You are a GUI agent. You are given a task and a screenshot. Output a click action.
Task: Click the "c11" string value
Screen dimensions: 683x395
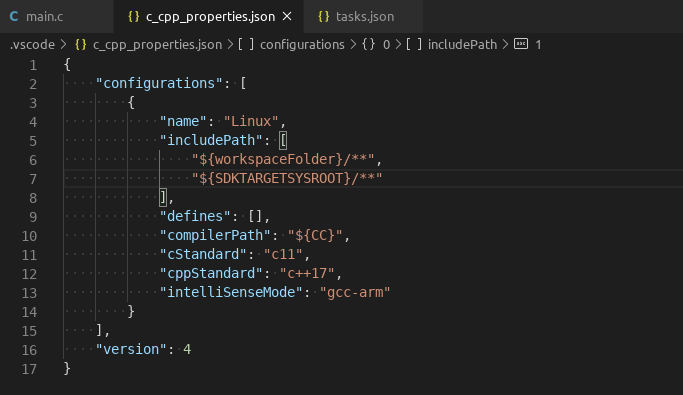click(283, 254)
